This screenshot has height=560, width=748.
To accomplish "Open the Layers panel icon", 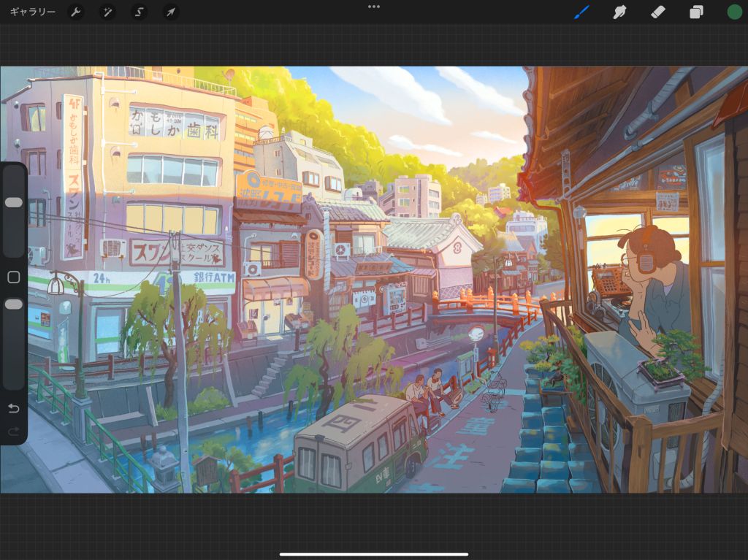I will click(696, 12).
